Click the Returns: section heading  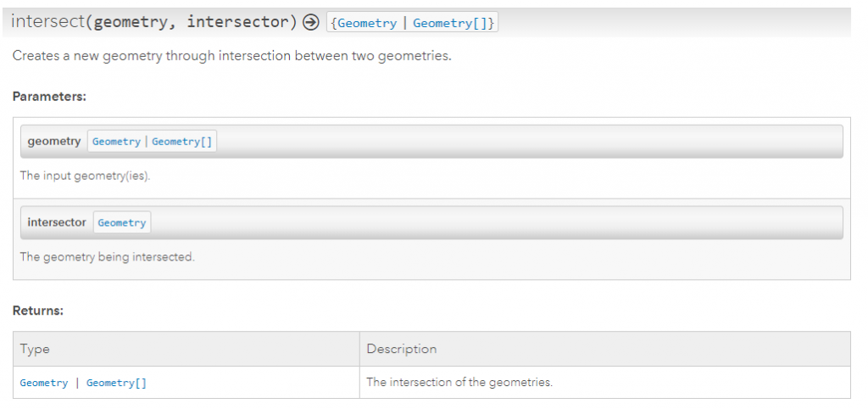[x=38, y=311]
